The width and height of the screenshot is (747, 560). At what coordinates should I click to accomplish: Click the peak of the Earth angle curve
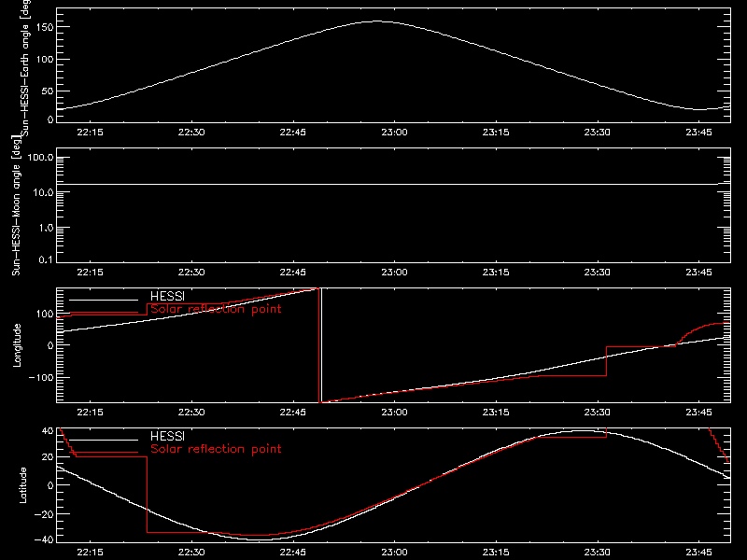(x=377, y=21)
